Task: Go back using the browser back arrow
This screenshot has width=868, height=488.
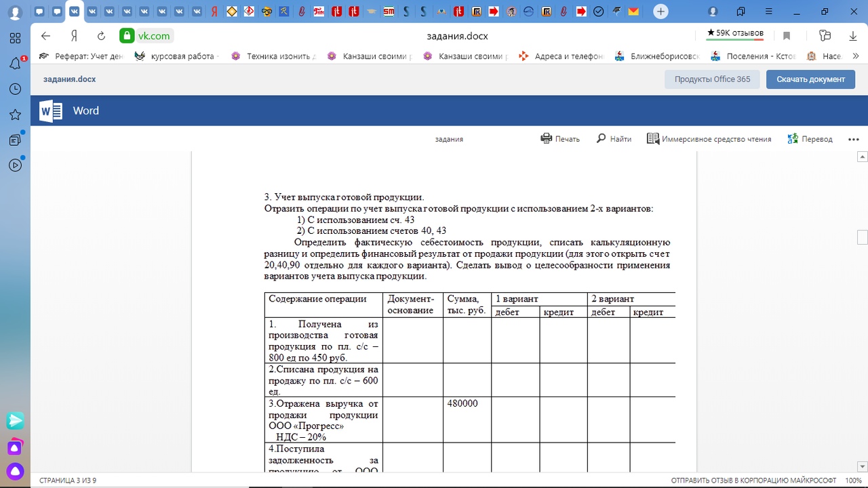Action: (45, 36)
